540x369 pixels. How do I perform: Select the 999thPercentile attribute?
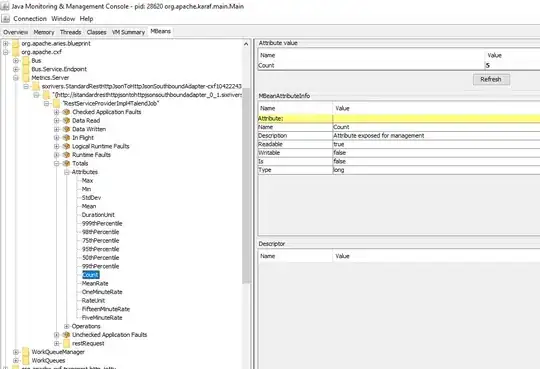pos(102,223)
